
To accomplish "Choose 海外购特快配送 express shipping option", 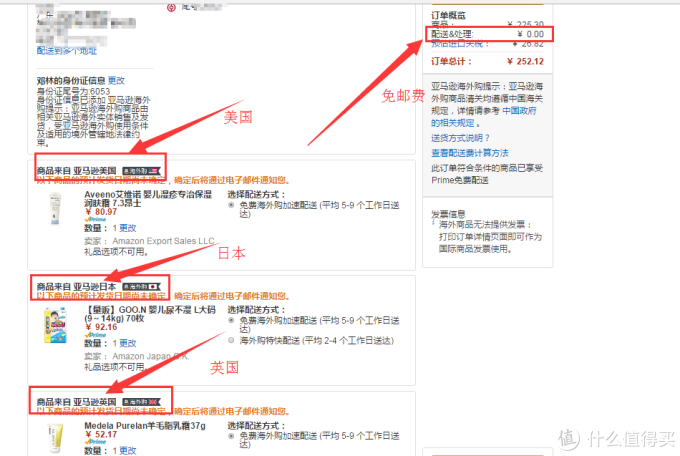I will click(232, 340).
